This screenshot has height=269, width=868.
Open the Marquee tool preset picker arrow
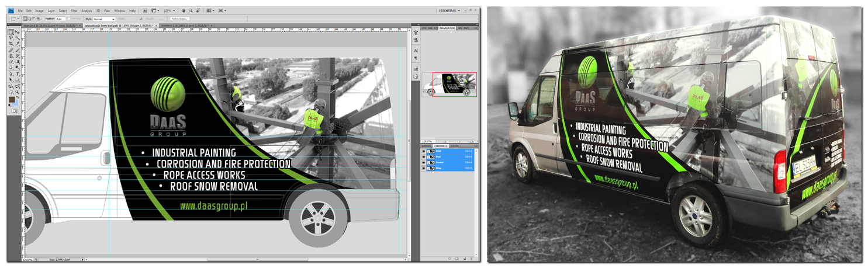(x=18, y=19)
